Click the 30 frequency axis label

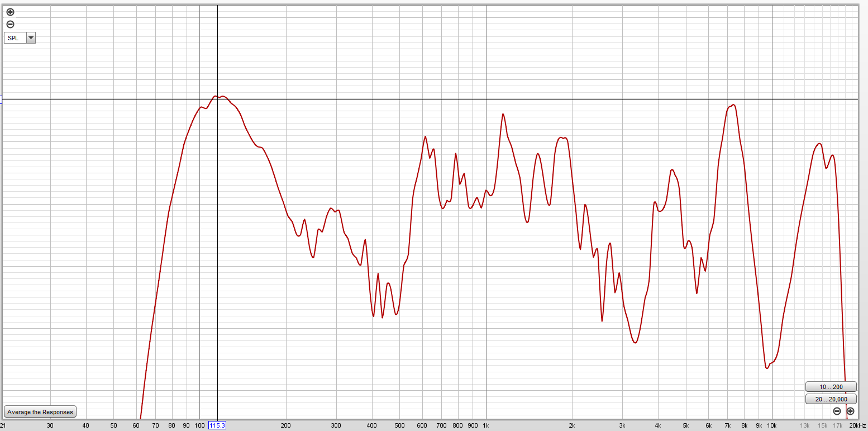tap(50, 426)
